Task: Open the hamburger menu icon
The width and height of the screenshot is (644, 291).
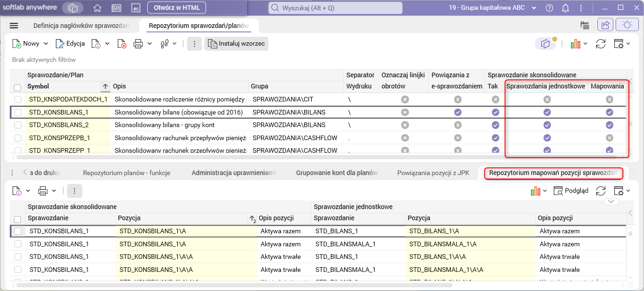Action: [14, 26]
